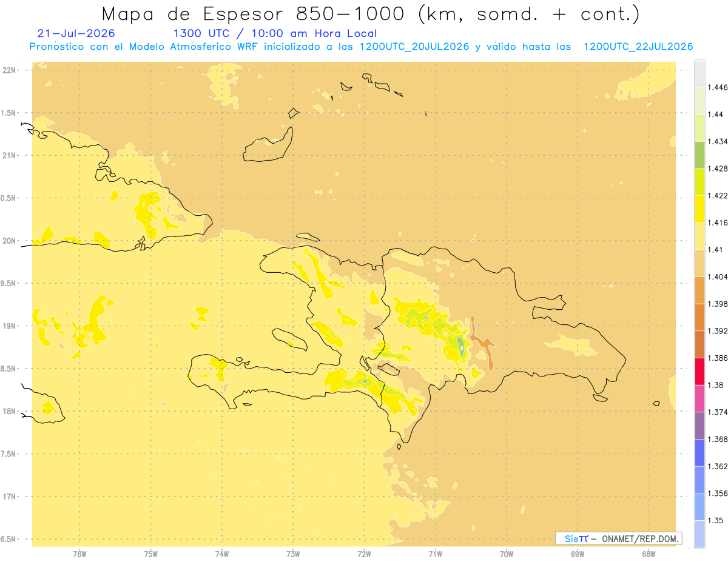Viewport: 728px width, 562px height.
Task: Click the '1300 UTC / 10:00 am Hora Local' time text
Action: 275,34
